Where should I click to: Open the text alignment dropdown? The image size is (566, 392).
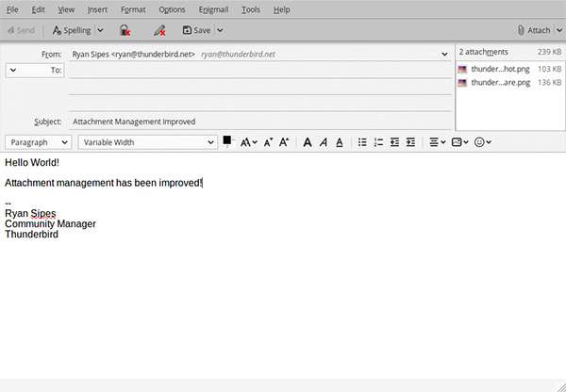pos(438,142)
